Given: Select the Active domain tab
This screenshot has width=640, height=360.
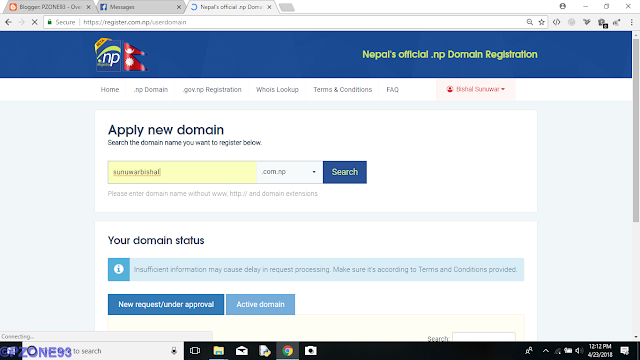Looking at the screenshot, I should coord(260,304).
